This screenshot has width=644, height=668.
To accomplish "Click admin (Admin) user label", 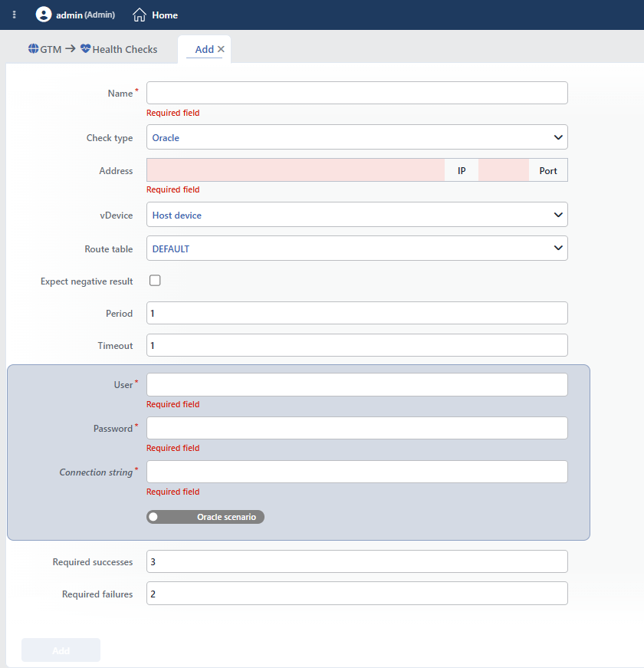I will [x=86, y=15].
